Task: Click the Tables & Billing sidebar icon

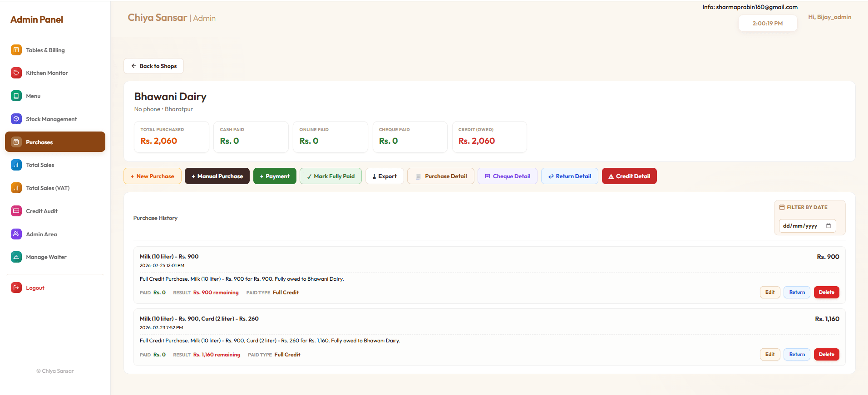Action: (16, 50)
